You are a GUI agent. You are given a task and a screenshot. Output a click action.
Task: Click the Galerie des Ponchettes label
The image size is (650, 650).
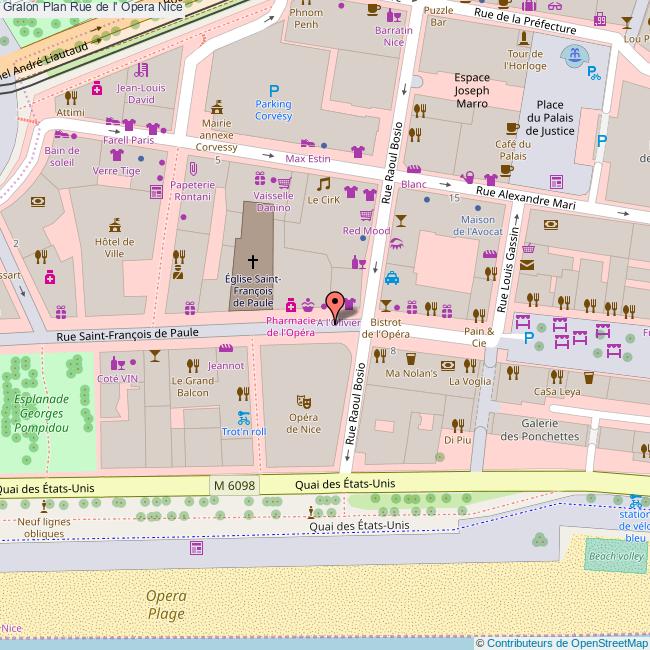coord(539,429)
